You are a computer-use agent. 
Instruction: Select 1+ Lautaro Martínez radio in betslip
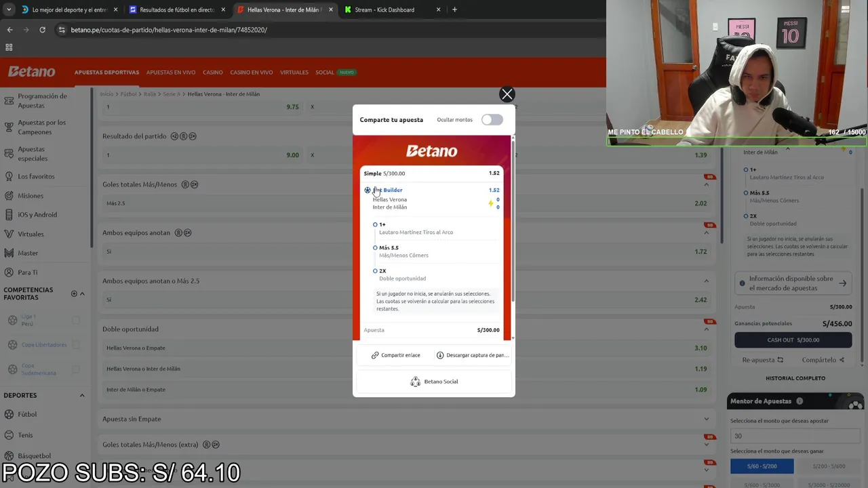(x=745, y=170)
